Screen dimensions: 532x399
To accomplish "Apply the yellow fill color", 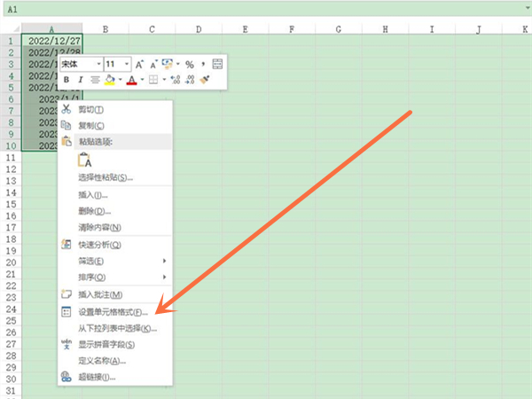I will pyautogui.click(x=110, y=80).
